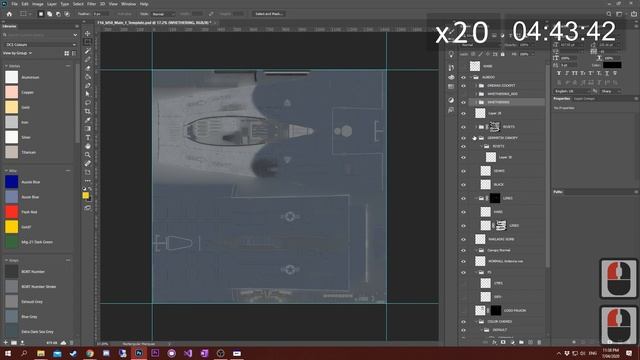Toggle Quick Mask mode icon
This screenshot has width=640, height=360.
87,208
